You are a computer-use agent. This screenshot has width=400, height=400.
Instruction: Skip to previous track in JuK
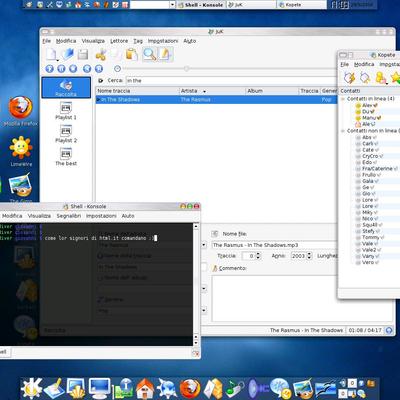[87, 69]
